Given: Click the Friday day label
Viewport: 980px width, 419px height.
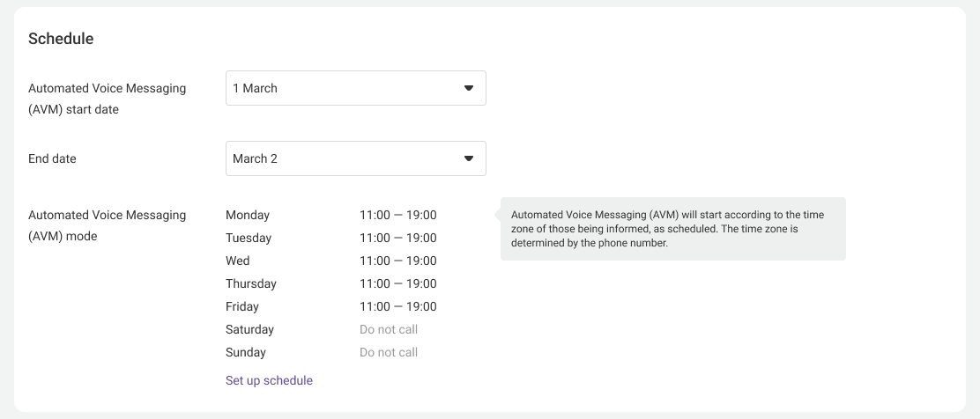Looking at the screenshot, I should pos(242,306).
